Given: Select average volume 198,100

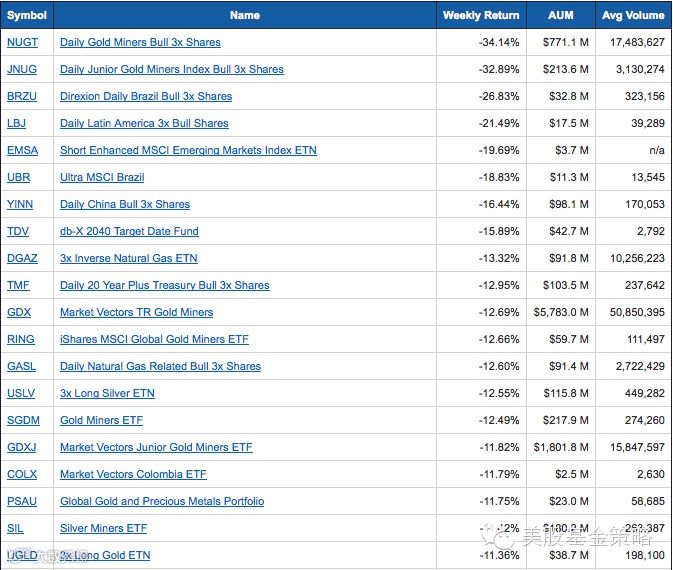Looking at the screenshot, I should point(645,555).
